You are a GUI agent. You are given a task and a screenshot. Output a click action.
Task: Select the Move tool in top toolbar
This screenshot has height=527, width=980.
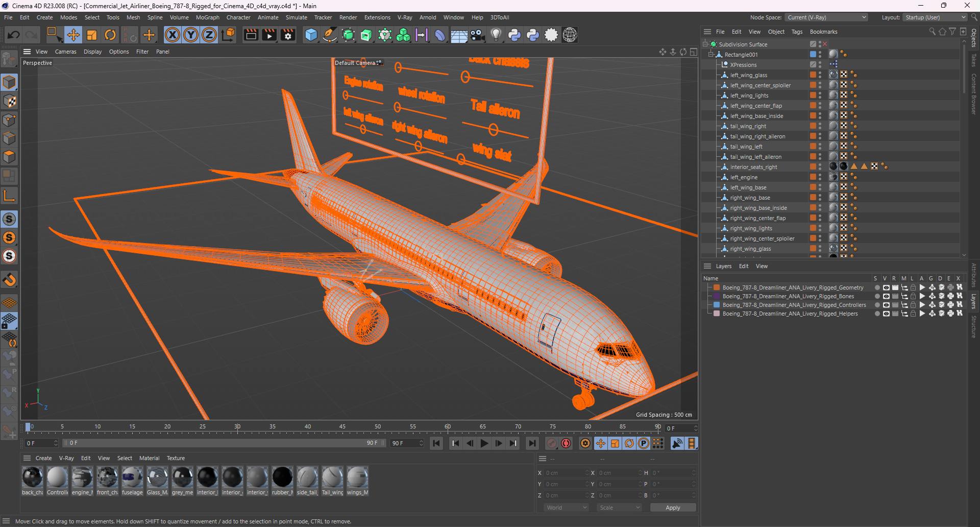pyautogui.click(x=73, y=35)
